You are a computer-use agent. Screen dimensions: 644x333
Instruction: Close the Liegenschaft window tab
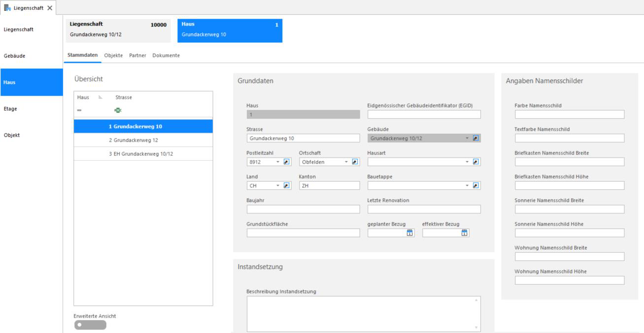point(50,7)
